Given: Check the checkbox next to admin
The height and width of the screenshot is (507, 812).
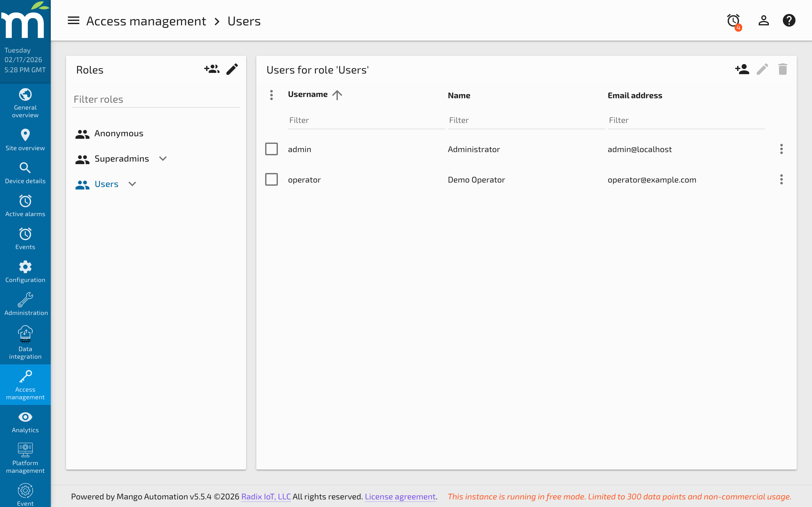Looking at the screenshot, I should [x=272, y=149].
